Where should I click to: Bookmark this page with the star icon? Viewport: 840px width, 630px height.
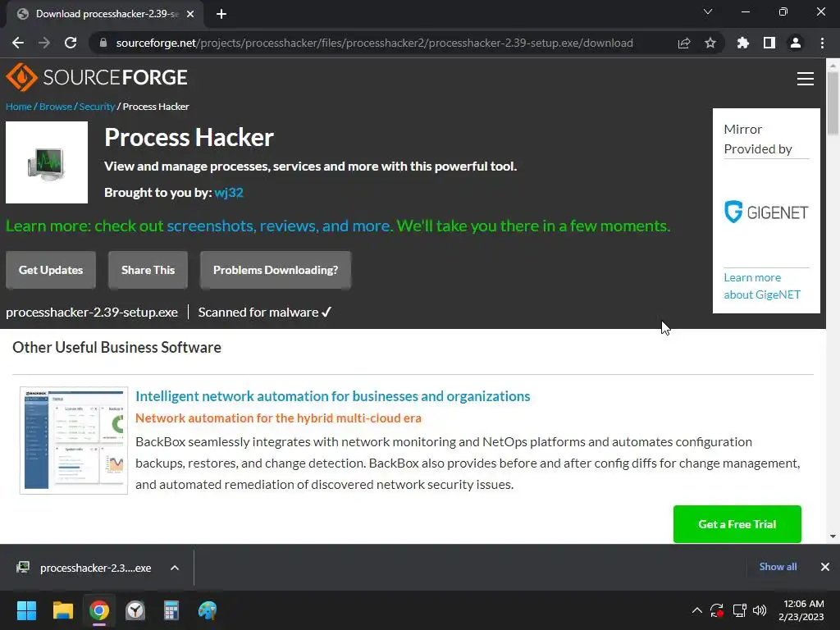pos(710,43)
